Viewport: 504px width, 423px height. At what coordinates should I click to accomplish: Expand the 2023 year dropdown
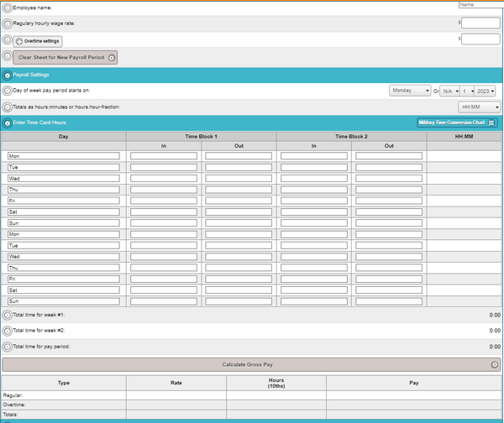point(485,91)
